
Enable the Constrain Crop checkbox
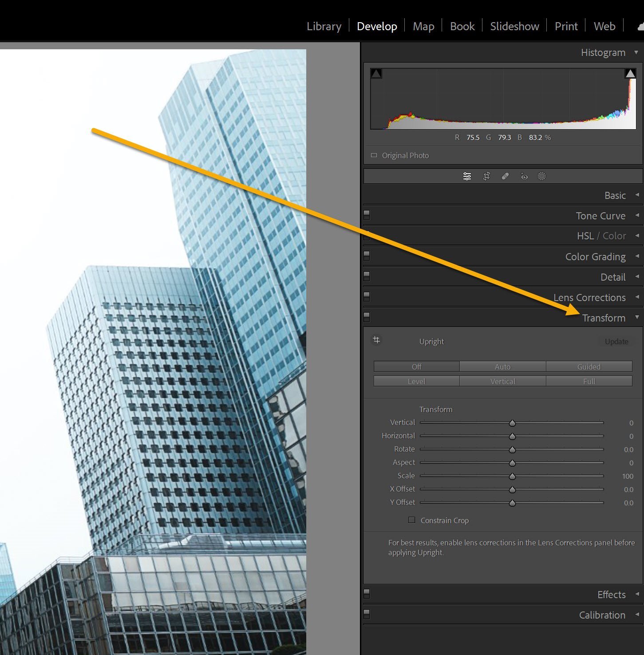(x=411, y=520)
